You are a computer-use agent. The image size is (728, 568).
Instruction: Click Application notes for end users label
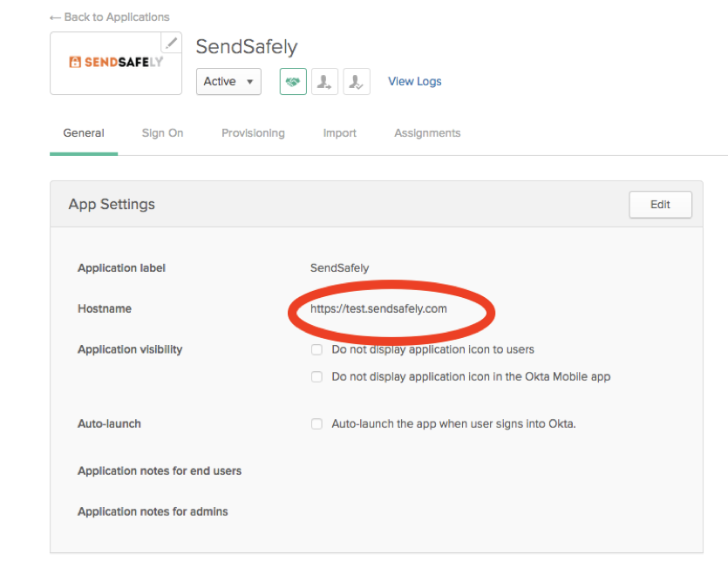[160, 470]
